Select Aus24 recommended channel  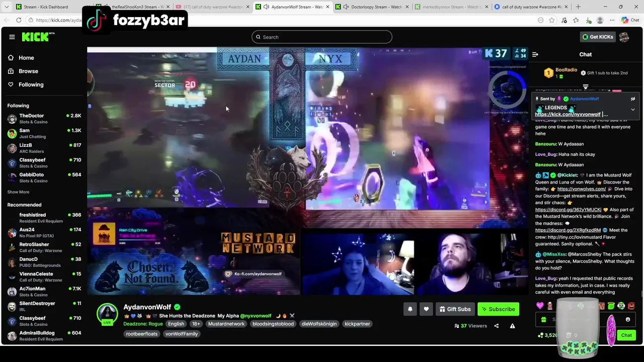tap(44, 232)
